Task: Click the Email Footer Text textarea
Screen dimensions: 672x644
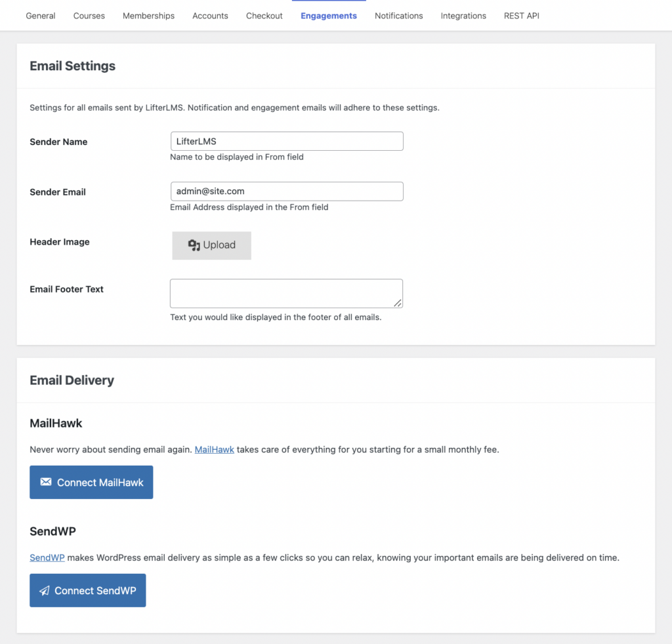Action: coord(287,293)
